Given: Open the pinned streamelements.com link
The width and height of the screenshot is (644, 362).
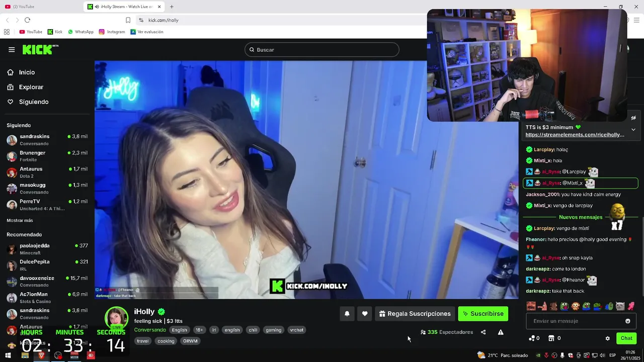Looking at the screenshot, I should (x=575, y=135).
